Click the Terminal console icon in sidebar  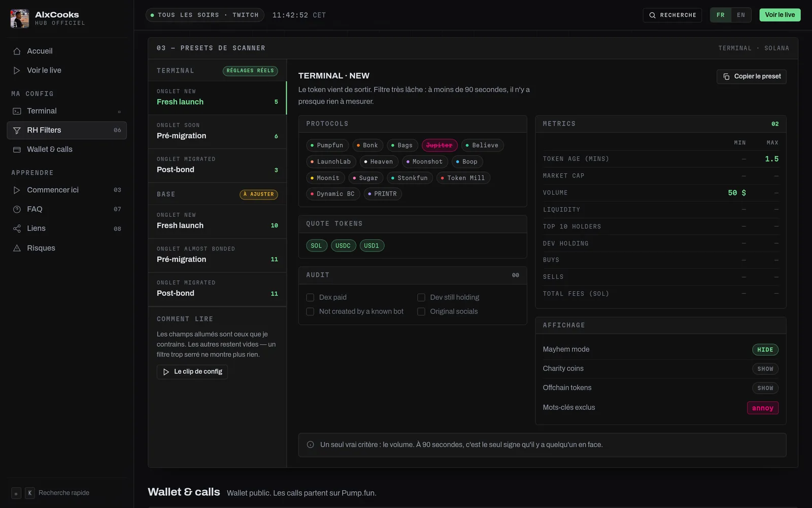point(17,111)
